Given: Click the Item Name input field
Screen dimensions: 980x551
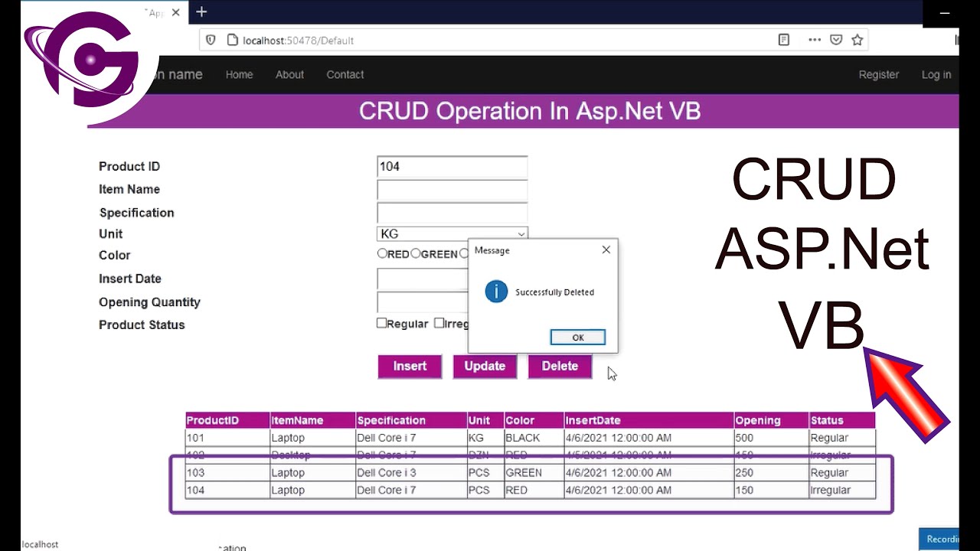Looking at the screenshot, I should [452, 190].
